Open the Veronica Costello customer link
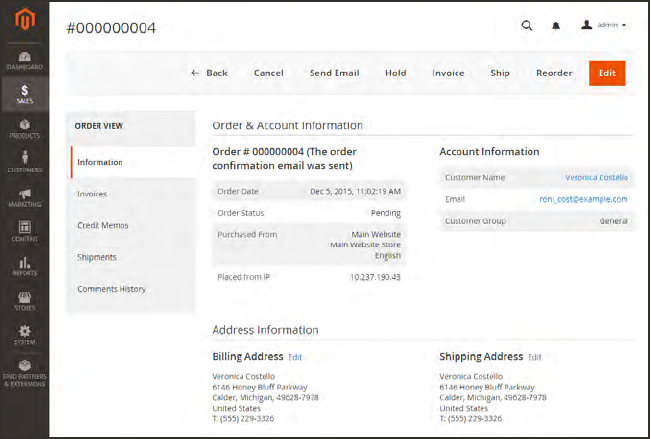Viewport: 651px width, 439px height. pyautogui.click(x=596, y=178)
